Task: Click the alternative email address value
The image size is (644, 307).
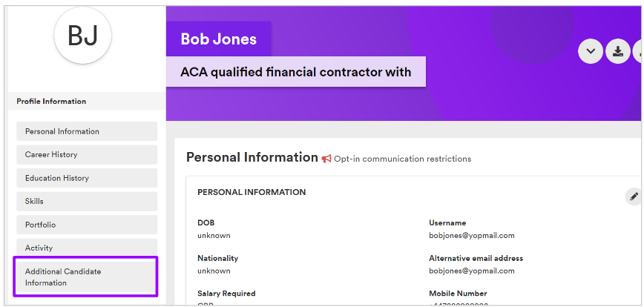Action: click(472, 271)
